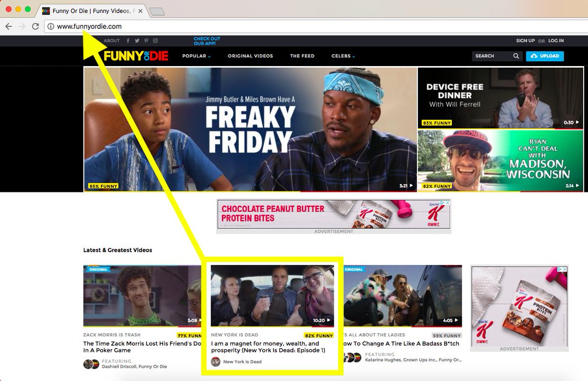
Task: Click the 62% FUNNY badge
Action: (x=437, y=186)
